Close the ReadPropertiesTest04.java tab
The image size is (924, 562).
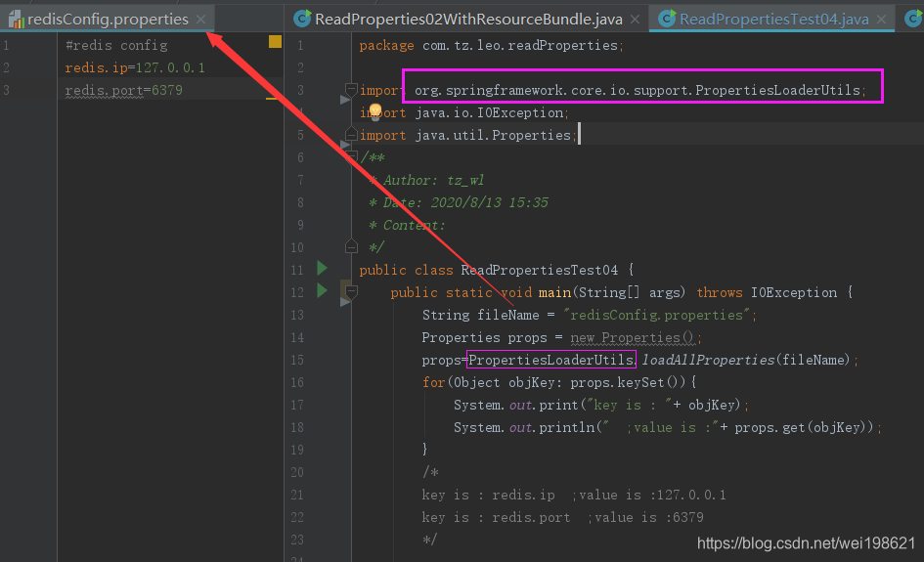881,20
